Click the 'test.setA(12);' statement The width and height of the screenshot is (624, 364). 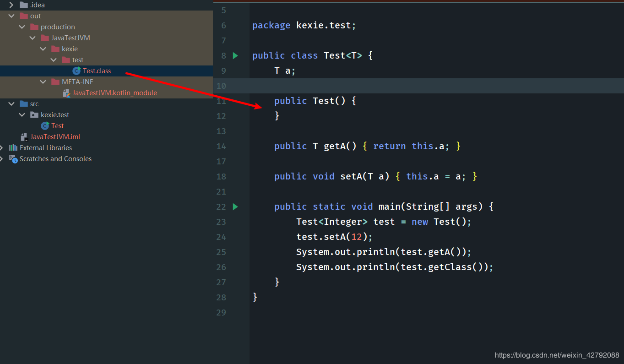[x=335, y=237]
